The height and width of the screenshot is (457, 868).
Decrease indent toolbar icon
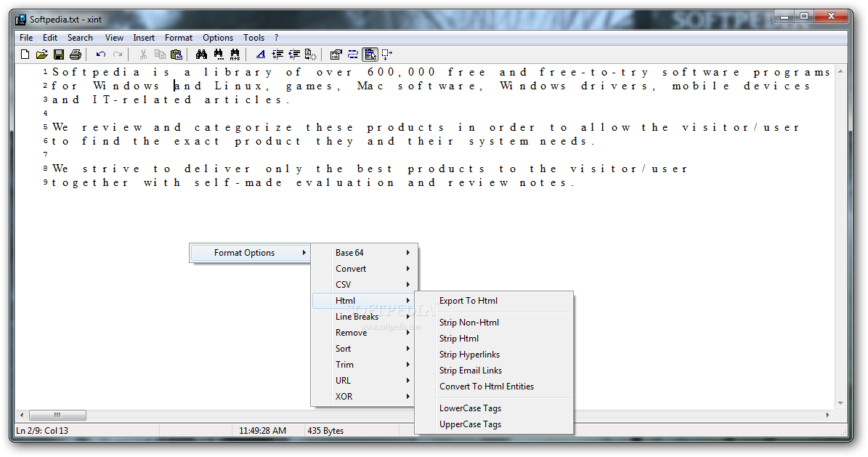[x=294, y=54]
